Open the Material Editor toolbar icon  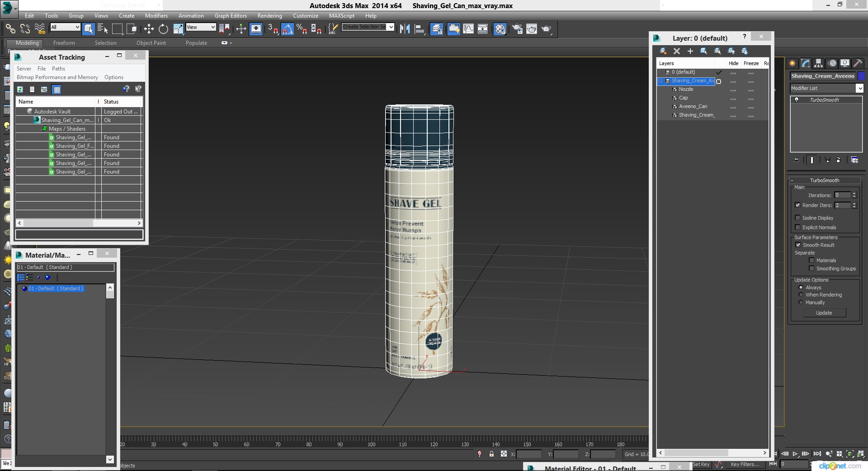(x=500, y=29)
